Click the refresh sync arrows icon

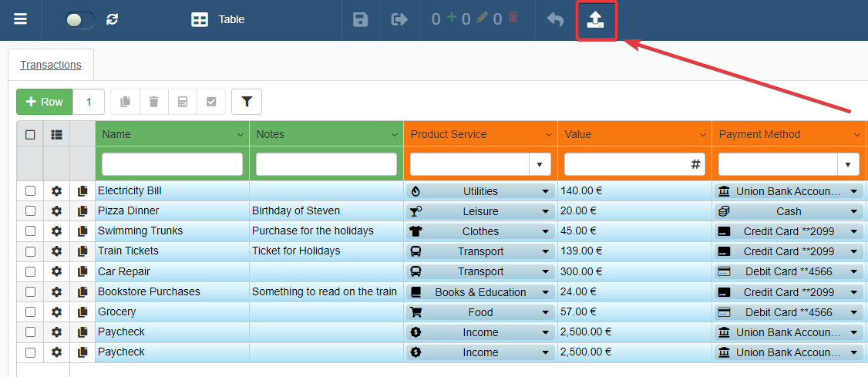(113, 20)
